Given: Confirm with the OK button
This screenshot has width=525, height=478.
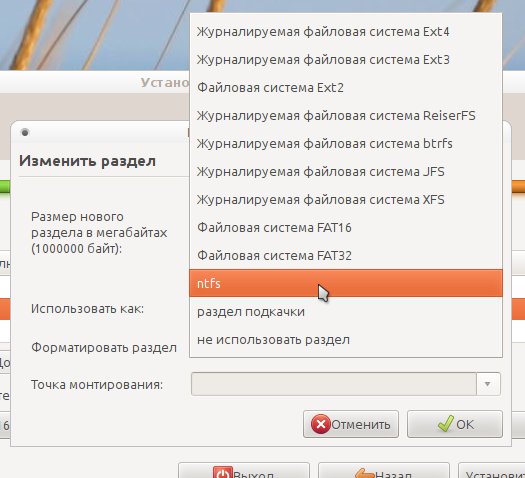Looking at the screenshot, I should coord(455,424).
